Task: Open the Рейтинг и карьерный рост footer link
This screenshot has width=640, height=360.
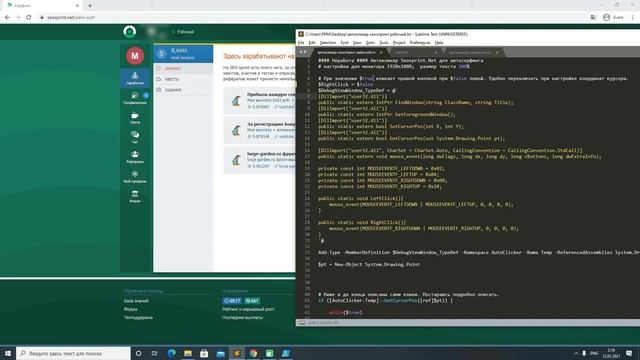Action: 248,309
